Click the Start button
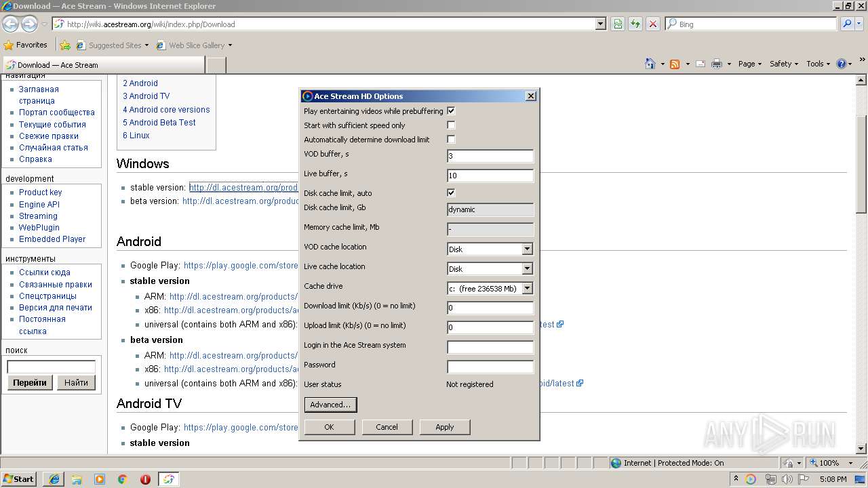Viewport: 868px width, 488px height. (19, 479)
